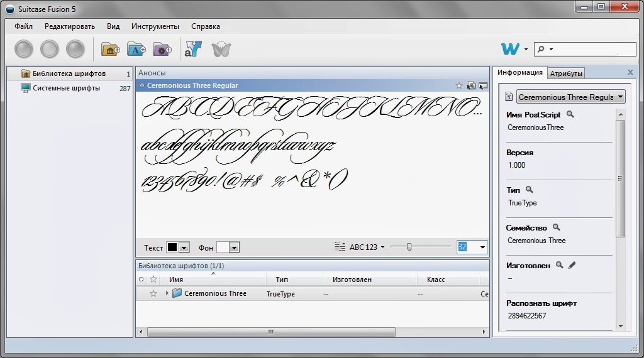Open the Файл menu
Image resolution: width=644 pixels, height=358 pixels.
[23, 26]
